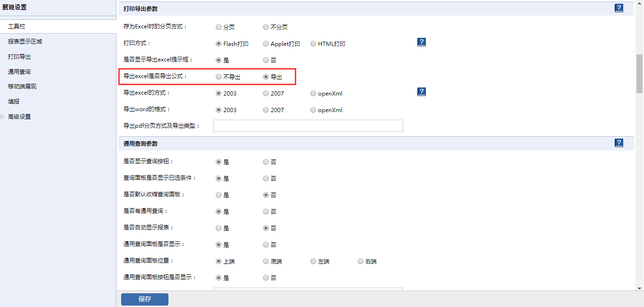Click help icon beside 打印方式 options
Screen dimensions: 644x307
coord(422,42)
